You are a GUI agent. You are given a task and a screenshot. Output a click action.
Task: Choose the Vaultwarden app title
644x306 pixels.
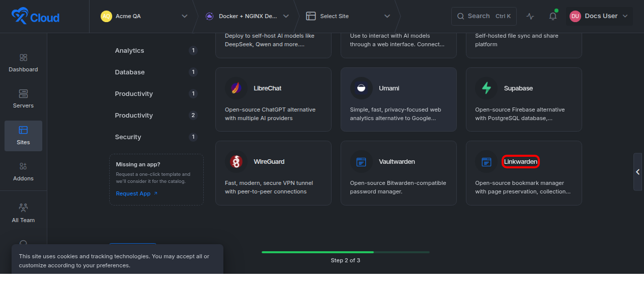[x=397, y=162]
